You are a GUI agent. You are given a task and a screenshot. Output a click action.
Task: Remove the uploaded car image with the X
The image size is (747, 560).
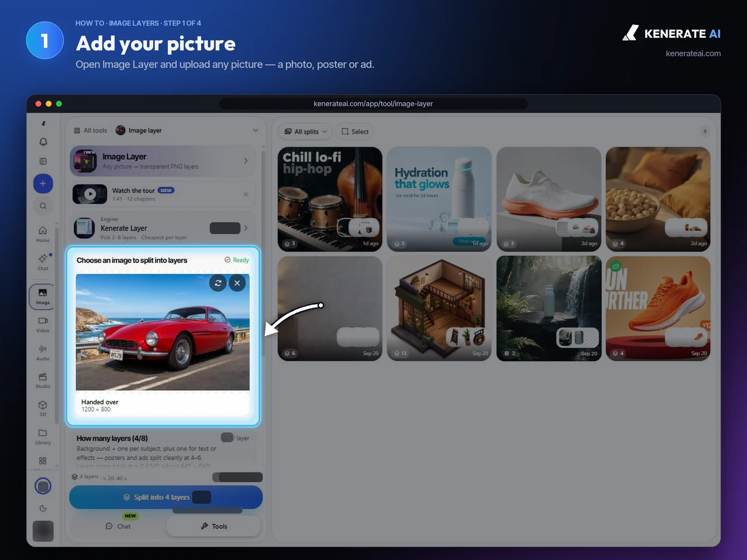(x=237, y=283)
